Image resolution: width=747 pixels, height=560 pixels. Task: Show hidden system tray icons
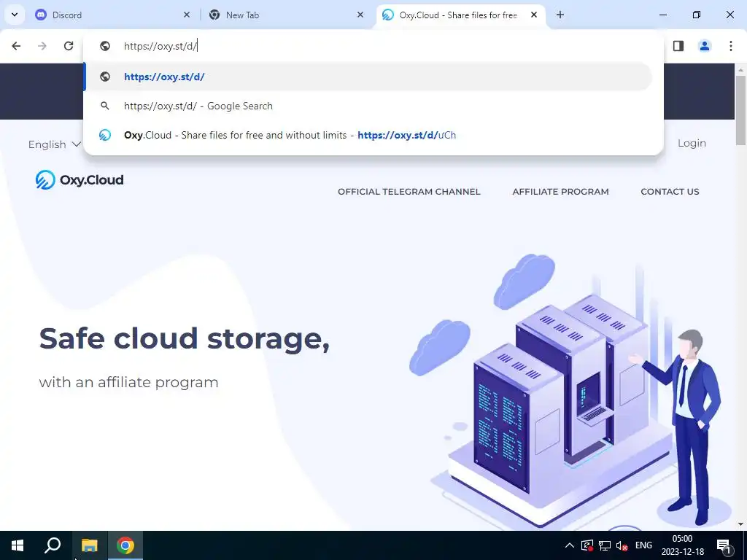point(569,545)
